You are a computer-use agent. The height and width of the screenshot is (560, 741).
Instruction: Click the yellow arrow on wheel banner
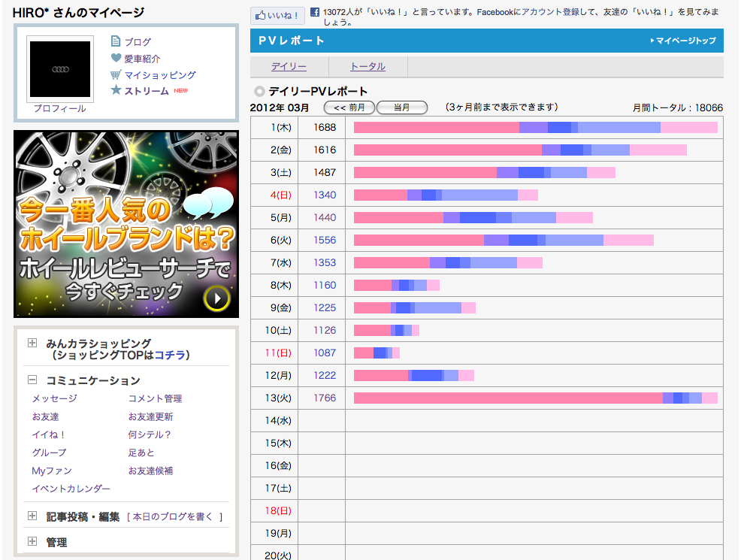click(x=216, y=298)
